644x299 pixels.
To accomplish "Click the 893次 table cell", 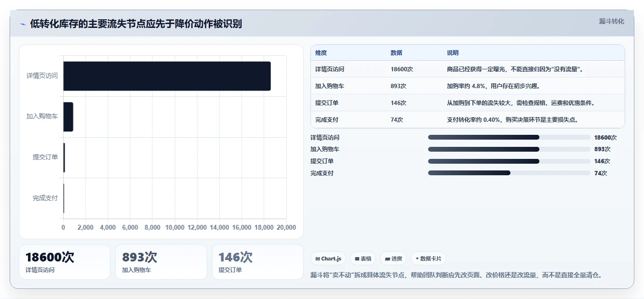I will click(x=398, y=86).
